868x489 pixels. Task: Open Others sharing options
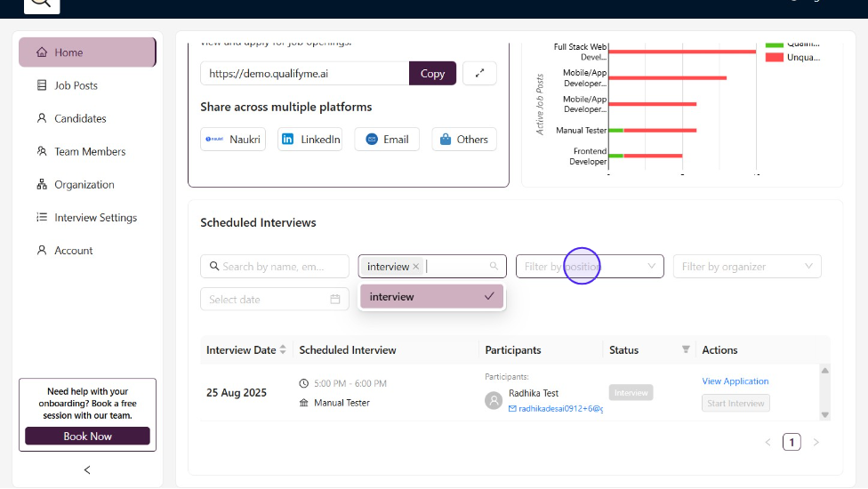pos(464,140)
